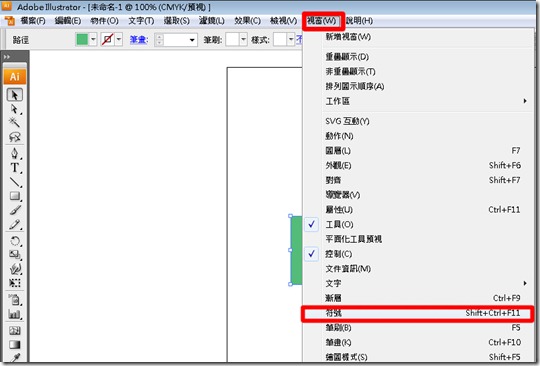Click the orange Ai logo in tools panel

coord(15,76)
